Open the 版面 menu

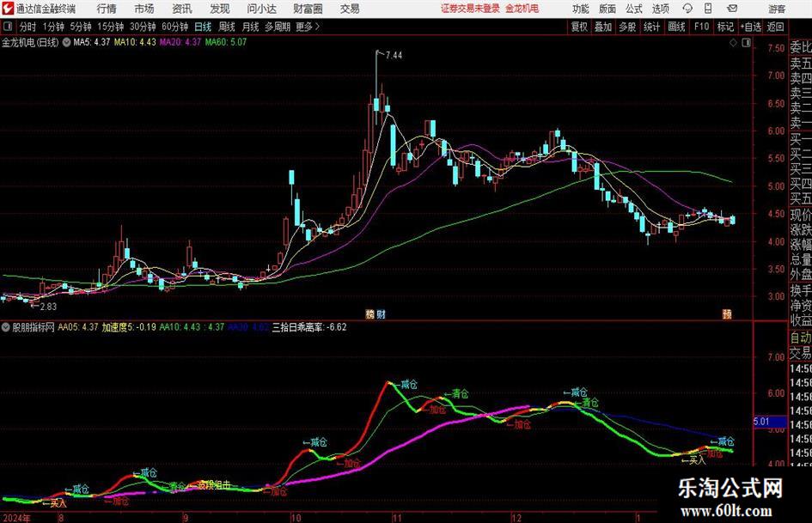click(607, 9)
